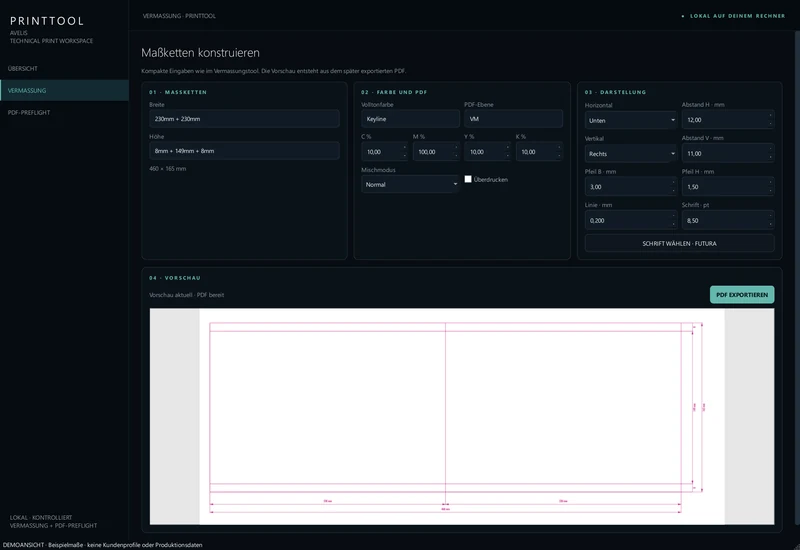Edit the PDF-Ebene VM field
Viewport: 800px width, 550px height.
point(513,119)
